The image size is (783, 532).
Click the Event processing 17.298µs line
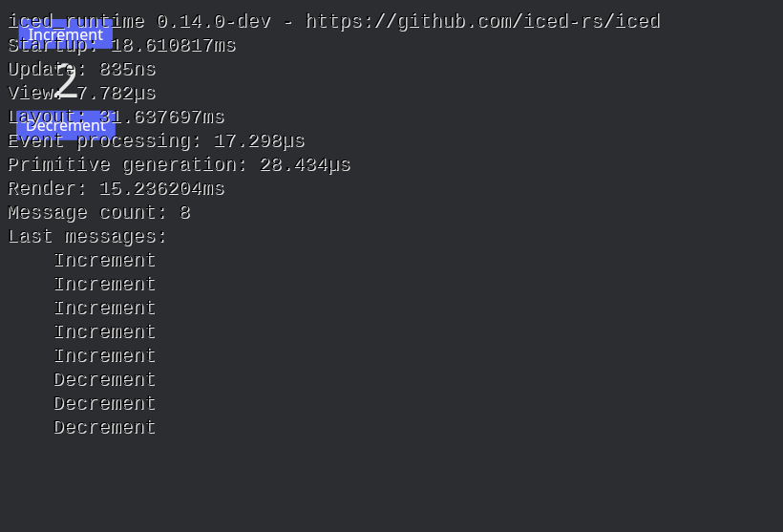(x=157, y=141)
